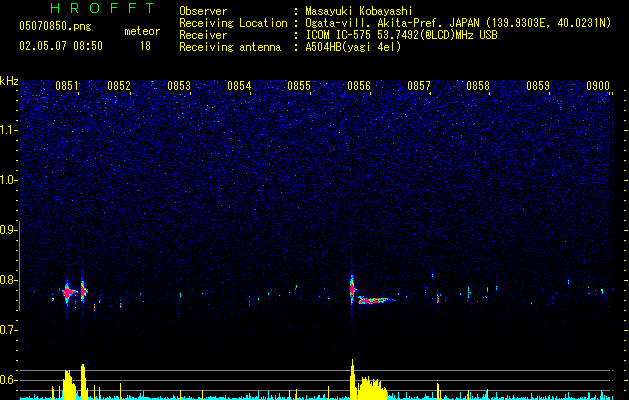Click the Receiving antenna label

(230, 47)
